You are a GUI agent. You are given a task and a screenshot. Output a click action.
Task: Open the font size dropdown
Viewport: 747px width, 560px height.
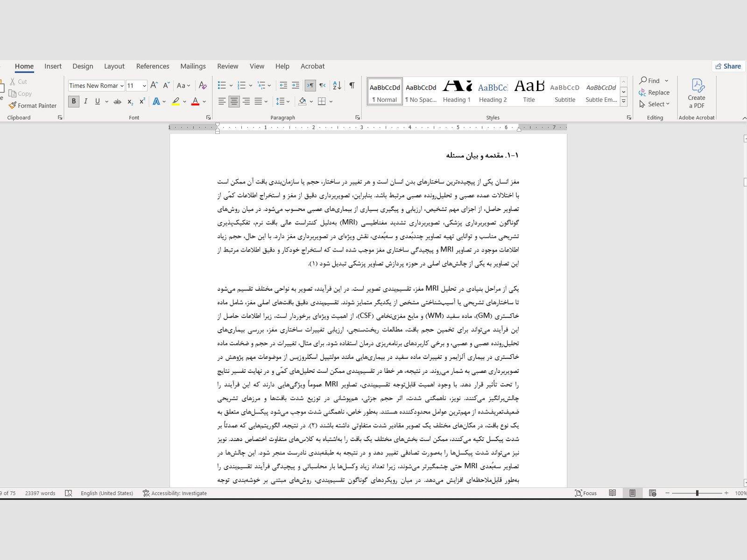(144, 85)
